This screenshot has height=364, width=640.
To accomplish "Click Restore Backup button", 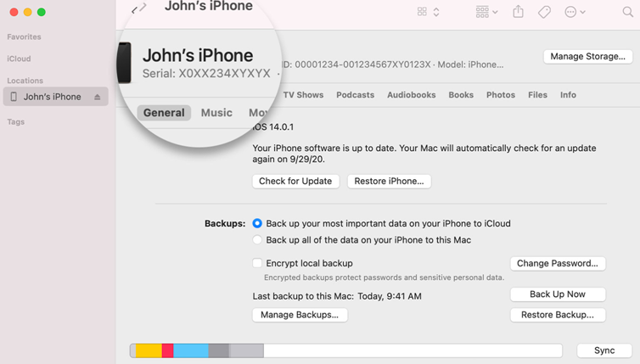I will click(558, 315).
